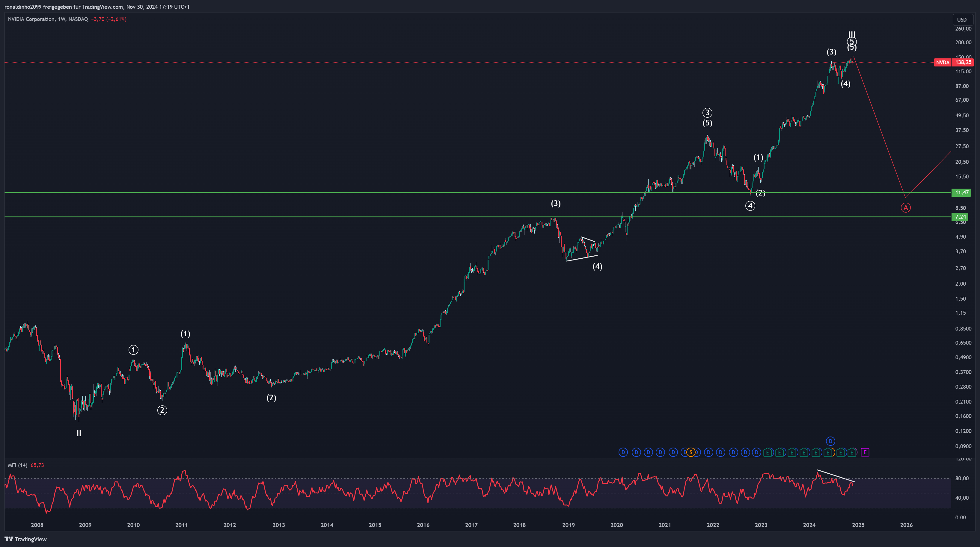Click the circled "3" label above the 2021 peak
Image resolution: width=980 pixels, height=547 pixels.
(707, 113)
